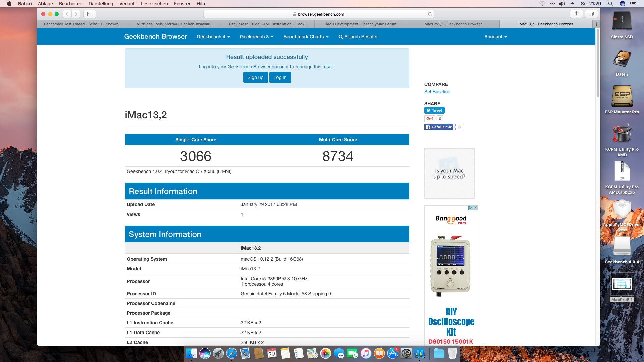Switch to the MacPro5,1 - Geekbench Browser tab

click(453, 24)
